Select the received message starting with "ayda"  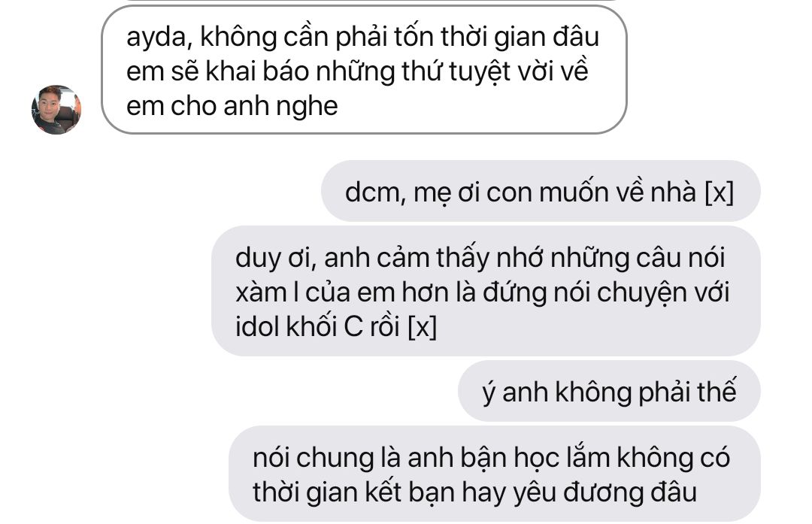point(364,70)
